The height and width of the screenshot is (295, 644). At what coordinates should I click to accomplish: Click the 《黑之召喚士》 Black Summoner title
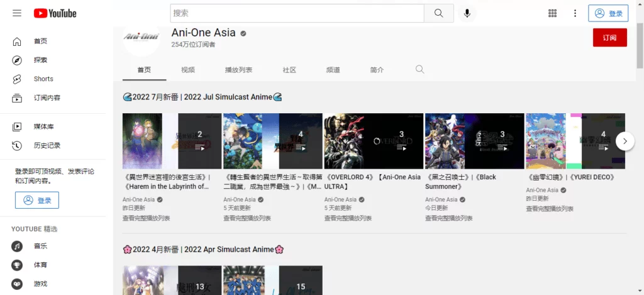(x=461, y=182)
